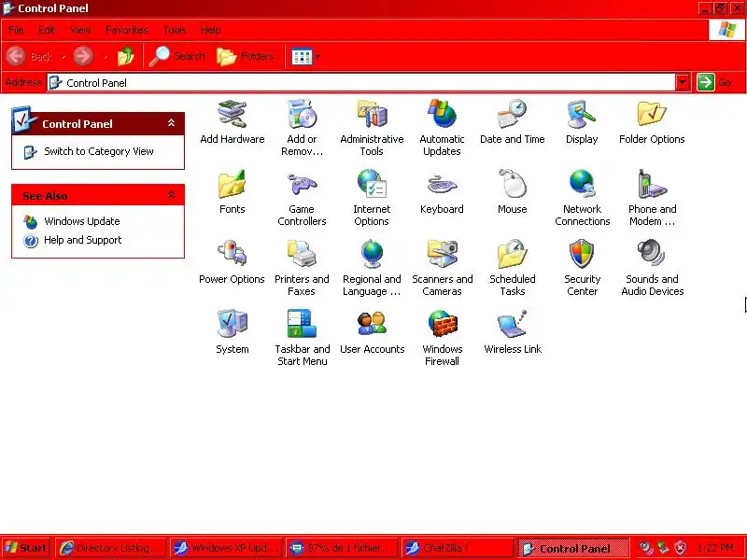This screenshot has height=560, width=747.
Task: Click the Go button
Action: coord(714,82)
